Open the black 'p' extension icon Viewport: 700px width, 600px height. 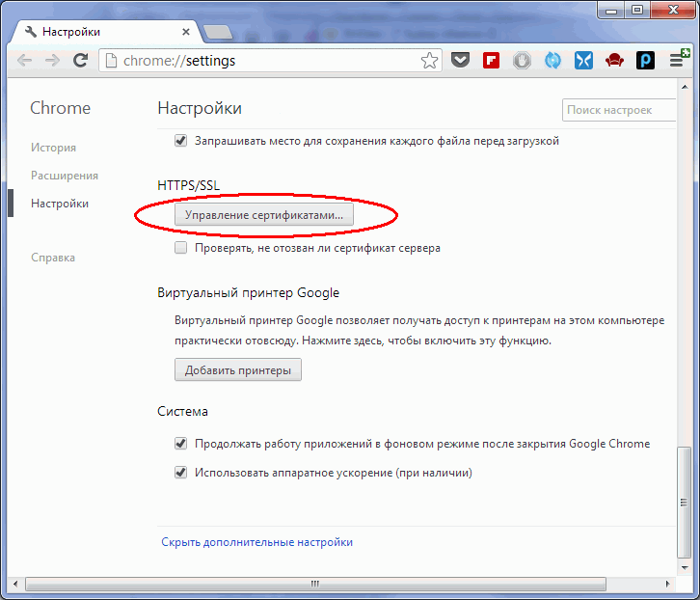(645, 61)
